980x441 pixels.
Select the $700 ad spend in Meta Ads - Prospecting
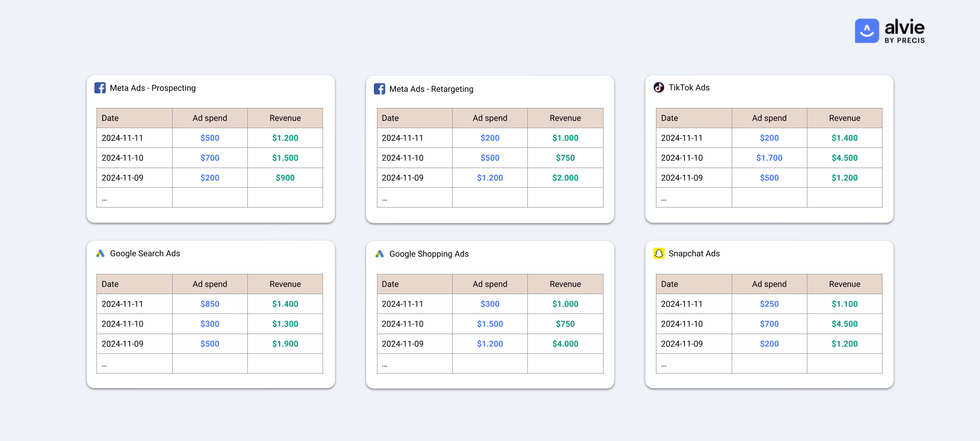210,158
